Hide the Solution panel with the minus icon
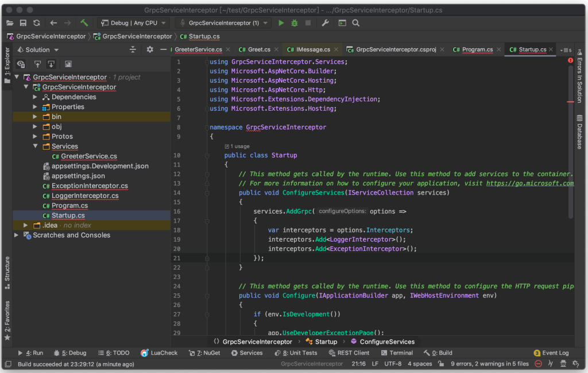The height and width of the screenshot is (373, 588). point(163,49)
